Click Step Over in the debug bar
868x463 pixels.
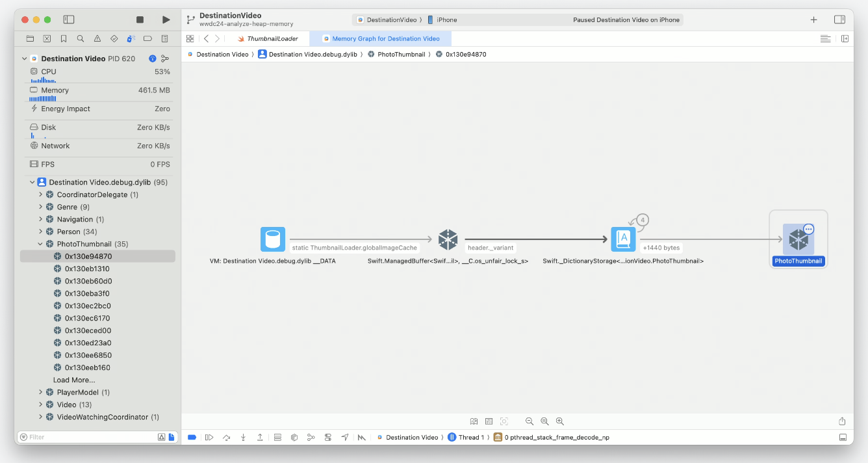click(226, 437)
